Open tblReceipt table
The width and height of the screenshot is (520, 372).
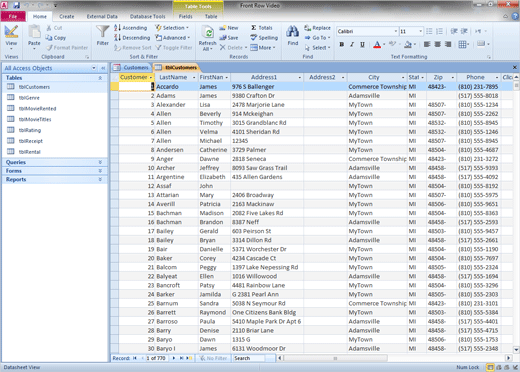31,141
